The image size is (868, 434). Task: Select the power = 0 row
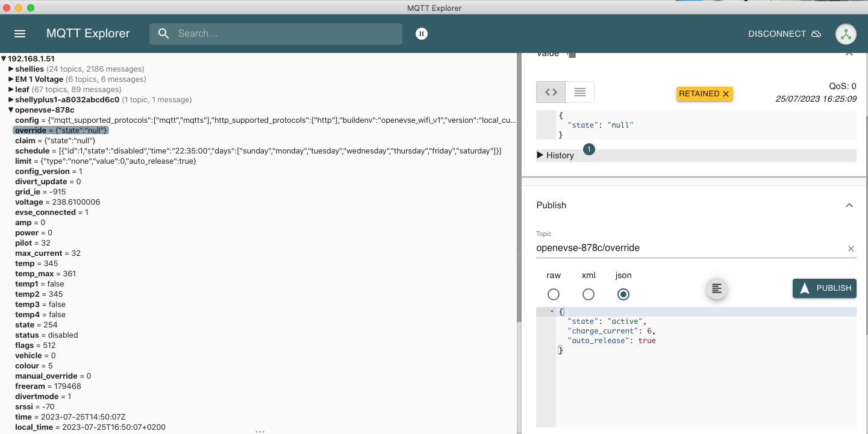[x=34, y=233]
